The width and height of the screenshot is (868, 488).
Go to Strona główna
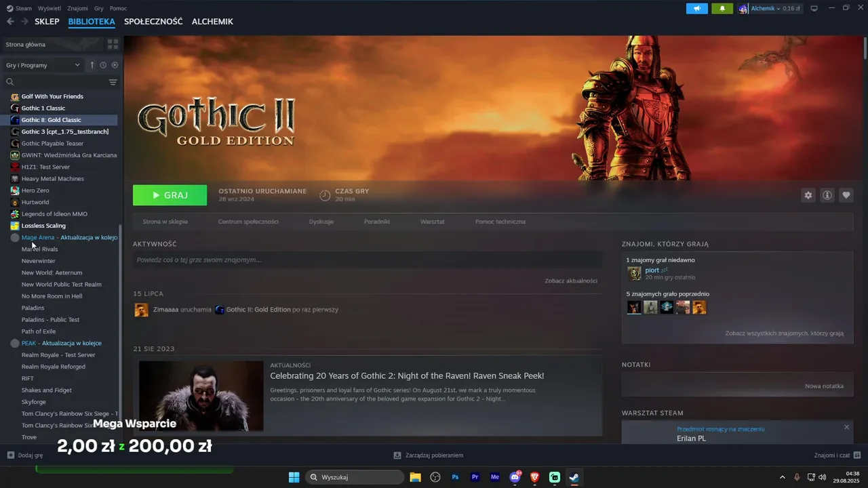(26, 45)
